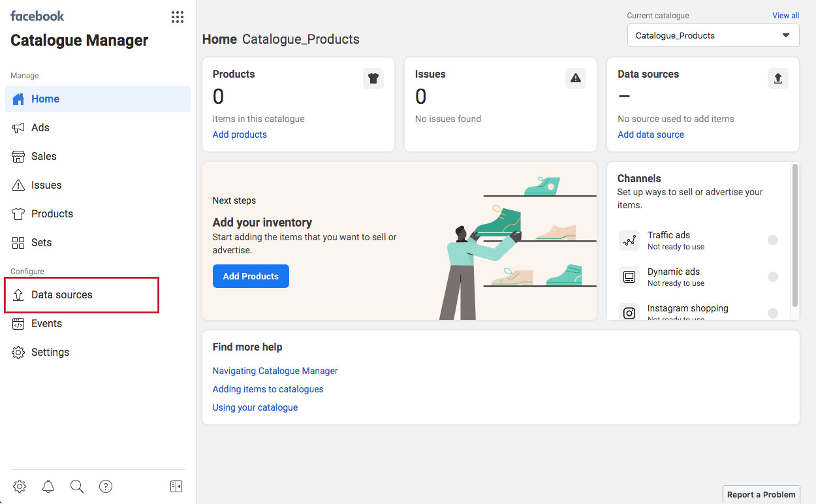The height and width of the screenshot is (504, 816).
Task: Click the Instagram shopping channel label
Action: pyautogui.click(x=688, y=308)
